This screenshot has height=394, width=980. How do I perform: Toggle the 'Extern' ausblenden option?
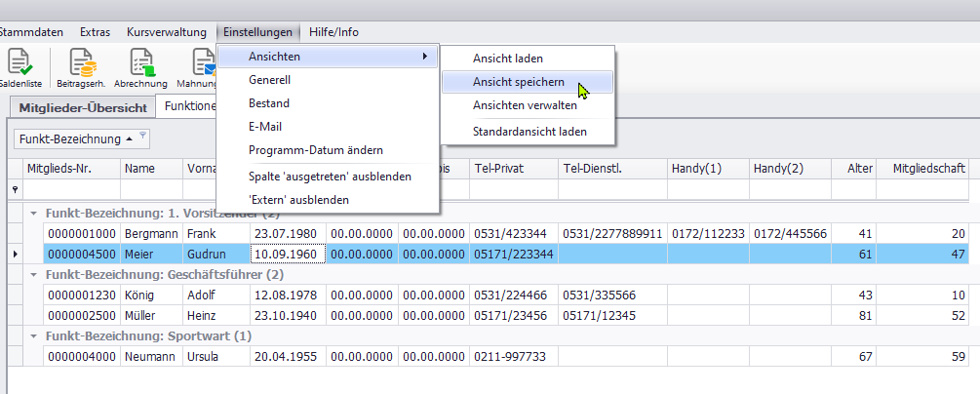(298, 200)
